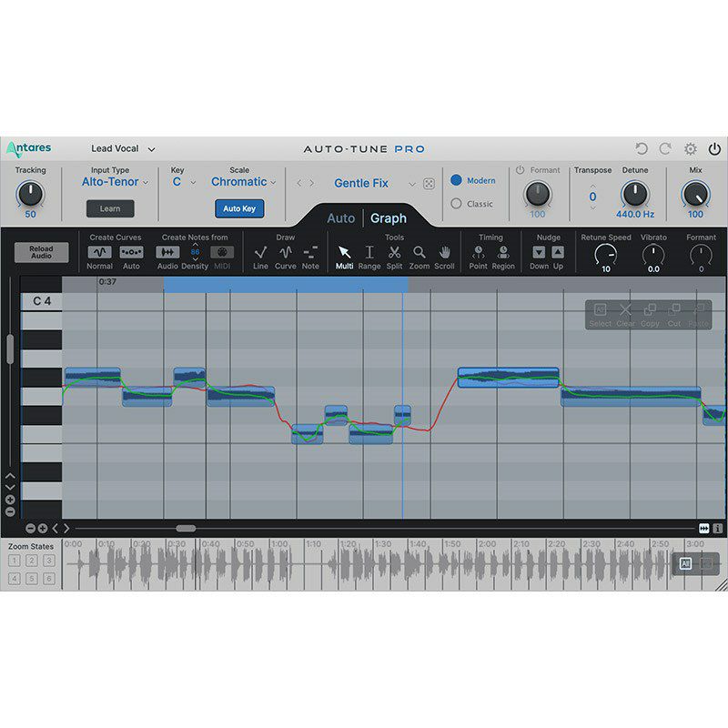Click the horizontal scrollbar handle
The image size is (728, 728).
coord(186,529)
